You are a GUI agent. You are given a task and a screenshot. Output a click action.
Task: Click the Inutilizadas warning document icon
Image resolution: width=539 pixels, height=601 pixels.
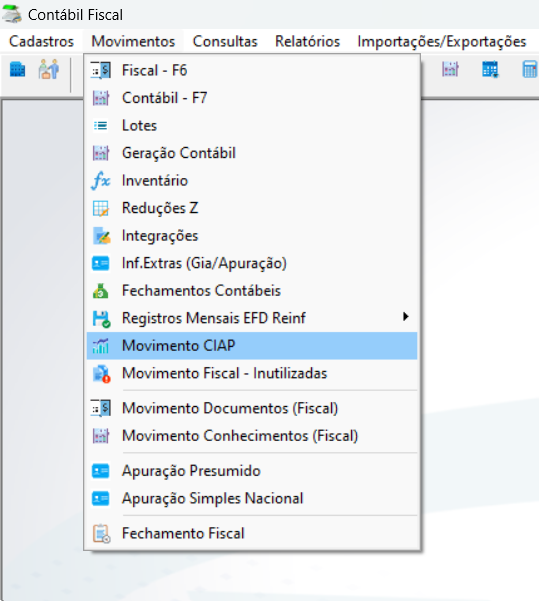click(x=102, y=374)
